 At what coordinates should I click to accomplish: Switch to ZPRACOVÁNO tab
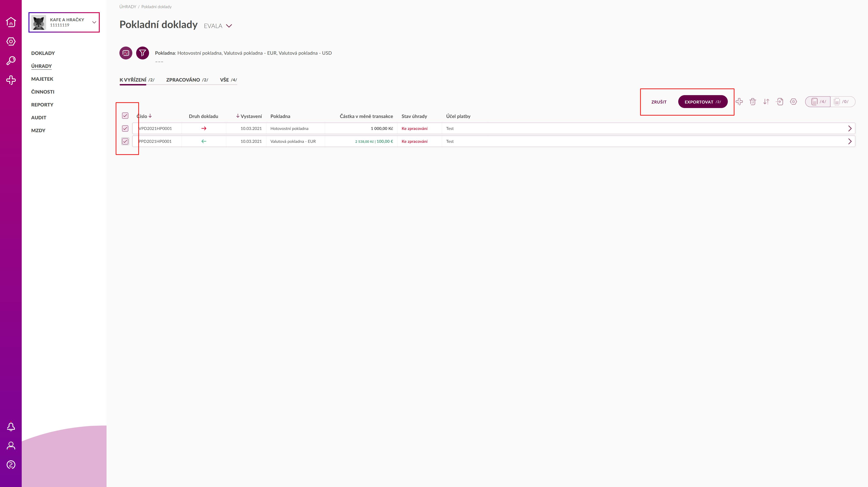pyautogui.click(x=187, y=80)
